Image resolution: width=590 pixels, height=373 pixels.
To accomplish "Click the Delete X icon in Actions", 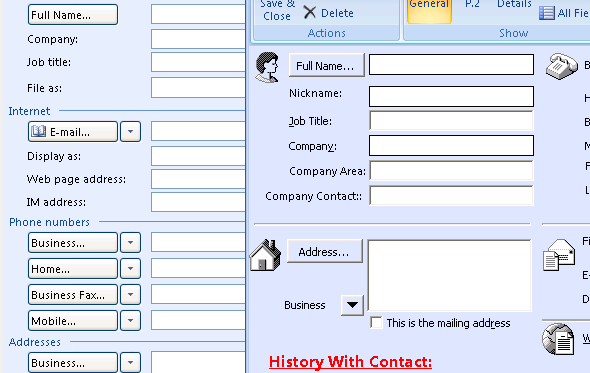I will (310, 12).
